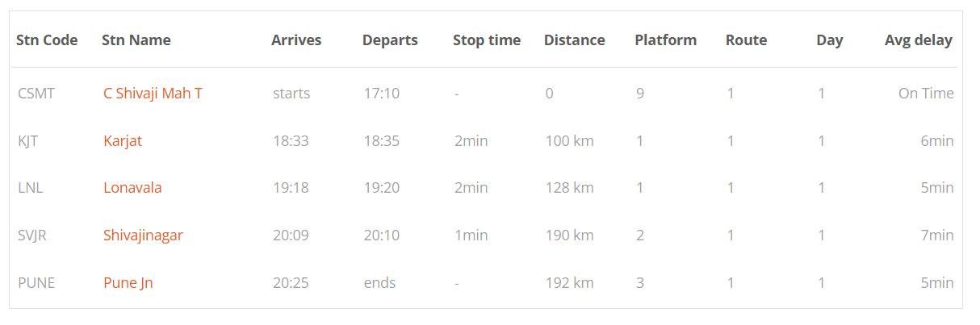Screen dimensions: 980x325
Task: Click the Departs column header
Action: coord(390,40)
